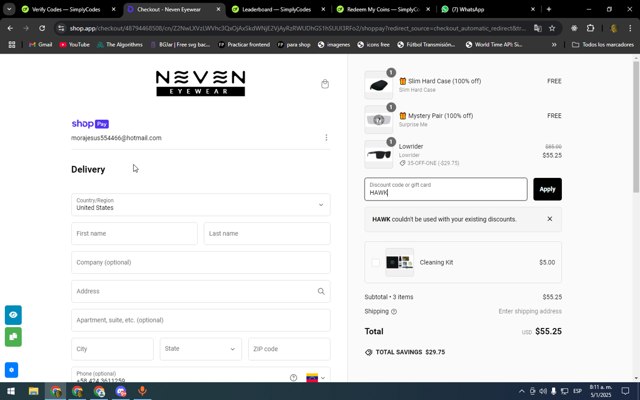Switch to Leaderboard — SimplyCodes tab

coord(276,9)
